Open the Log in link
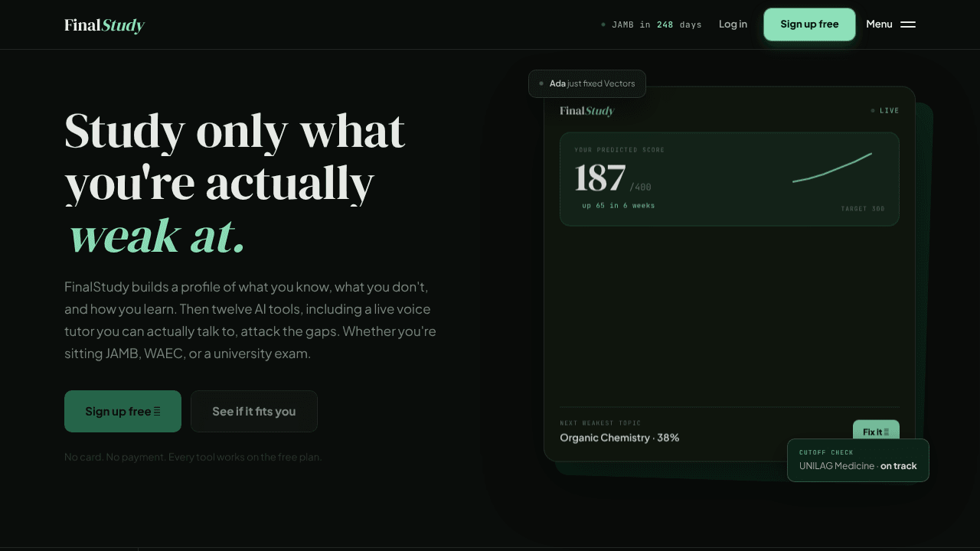Image resolution: width=980 pixels, height=551 pixels. pyautogui.click(x=733, y=24)
